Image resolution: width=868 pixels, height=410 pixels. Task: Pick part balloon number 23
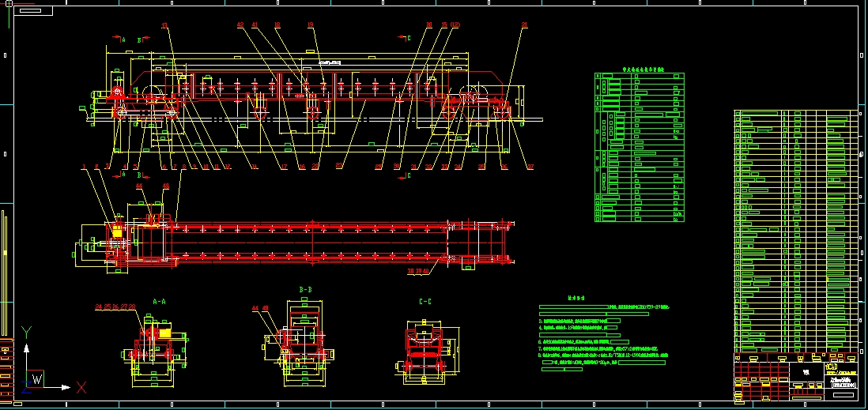[x=339, y=165]
